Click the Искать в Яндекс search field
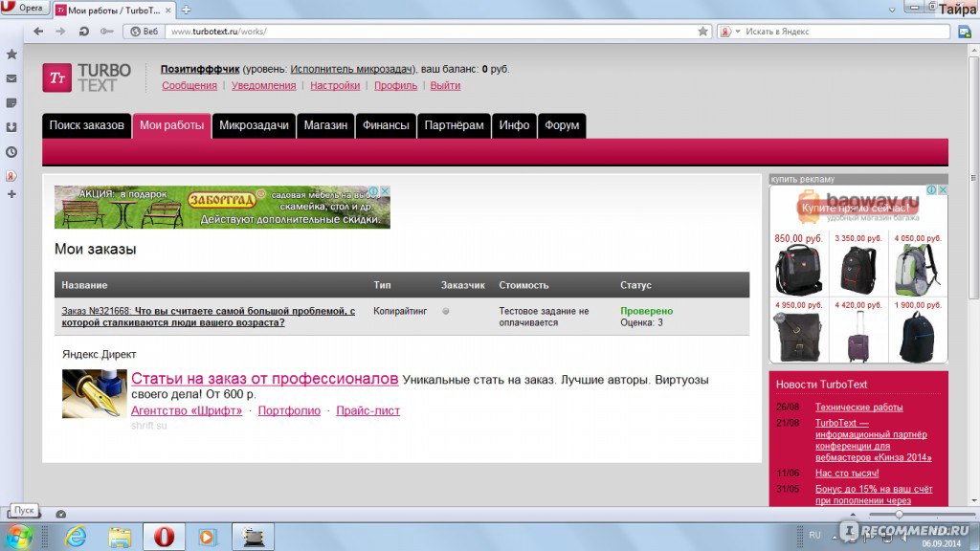The width and height of the screenshot is (980, 551). tap(844, 32)
